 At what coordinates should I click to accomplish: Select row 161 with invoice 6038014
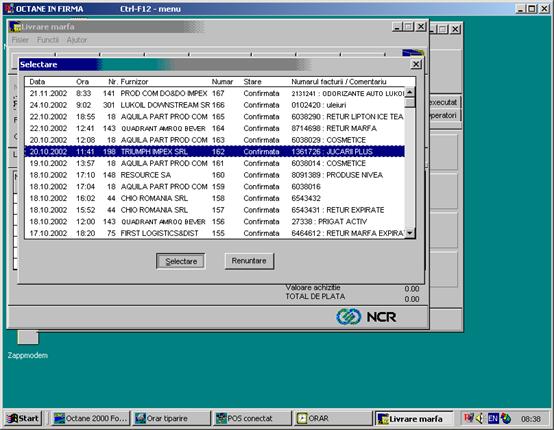214,163
